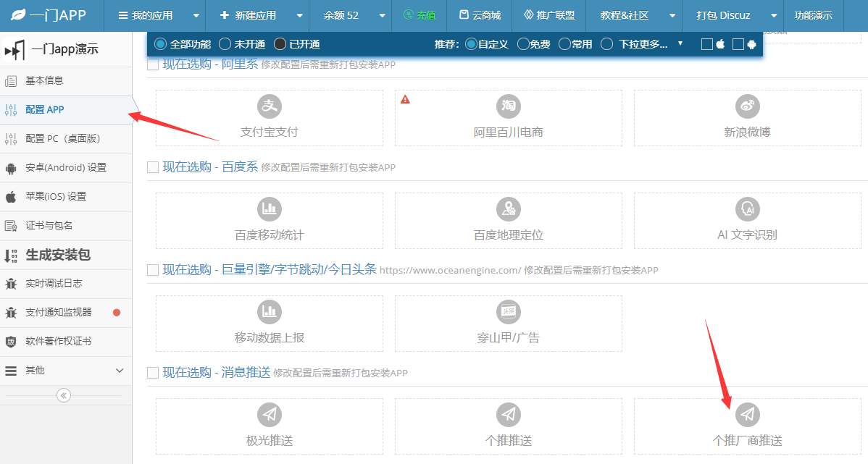Click the Apple logo icon in sidebar
This screenshot has width=868, height=464.
click(x=11, y=197)
